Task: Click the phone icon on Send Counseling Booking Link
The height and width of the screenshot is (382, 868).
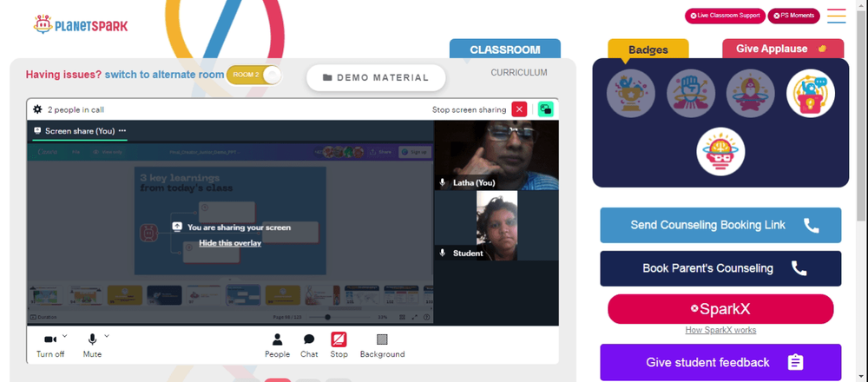Action: tap(811, 225)
